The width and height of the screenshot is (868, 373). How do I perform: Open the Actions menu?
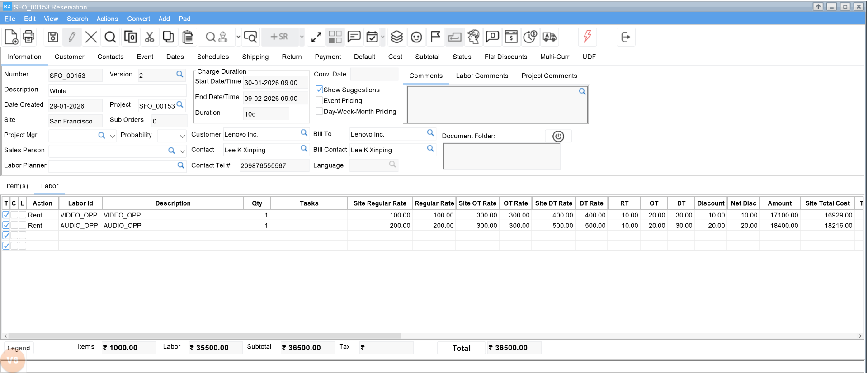click(x=107, y=19)
